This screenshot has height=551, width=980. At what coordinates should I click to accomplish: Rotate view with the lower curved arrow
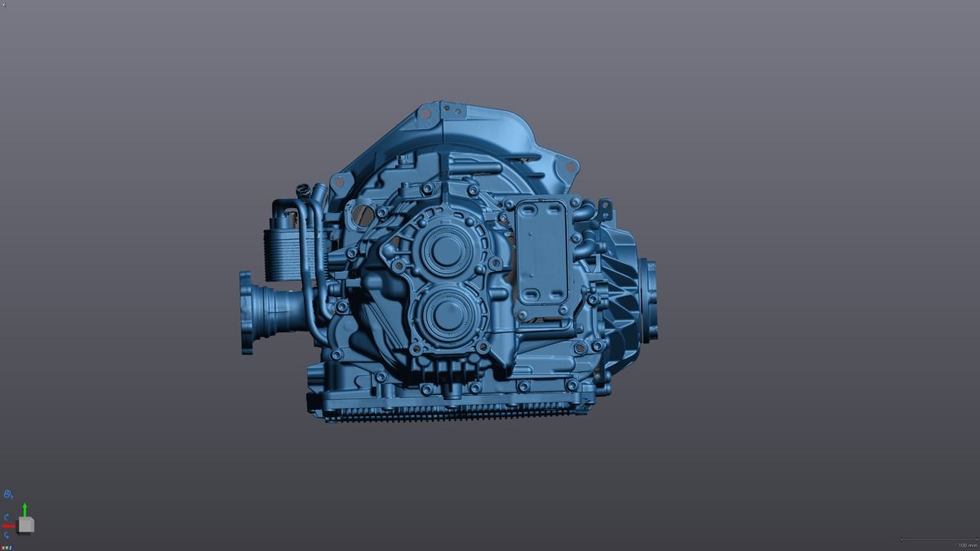coord(7,535)
